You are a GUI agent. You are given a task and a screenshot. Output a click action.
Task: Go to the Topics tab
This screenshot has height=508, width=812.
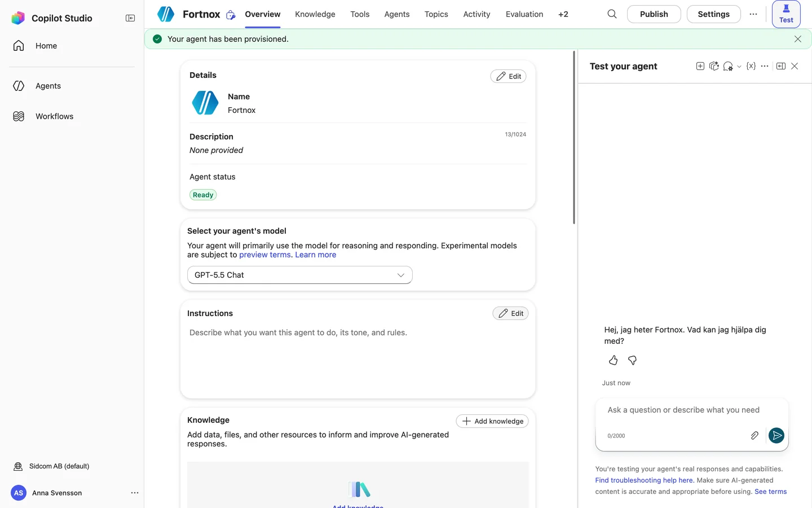[436, 14]
